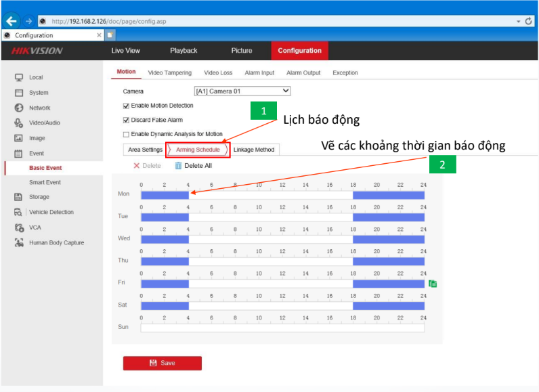Viewport: 539px width, 392px height.
Task: Click the Network globe icon
Action: (19, 108)
